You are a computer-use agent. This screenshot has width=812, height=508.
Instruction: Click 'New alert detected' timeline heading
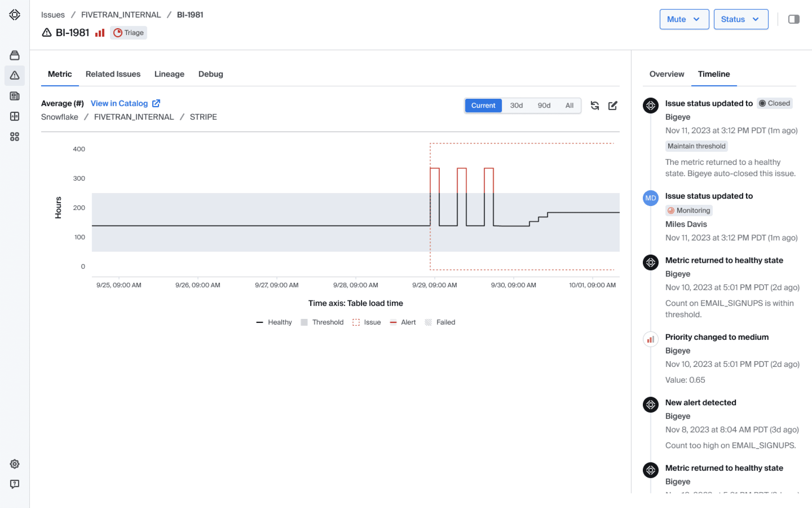coord(701,403)
